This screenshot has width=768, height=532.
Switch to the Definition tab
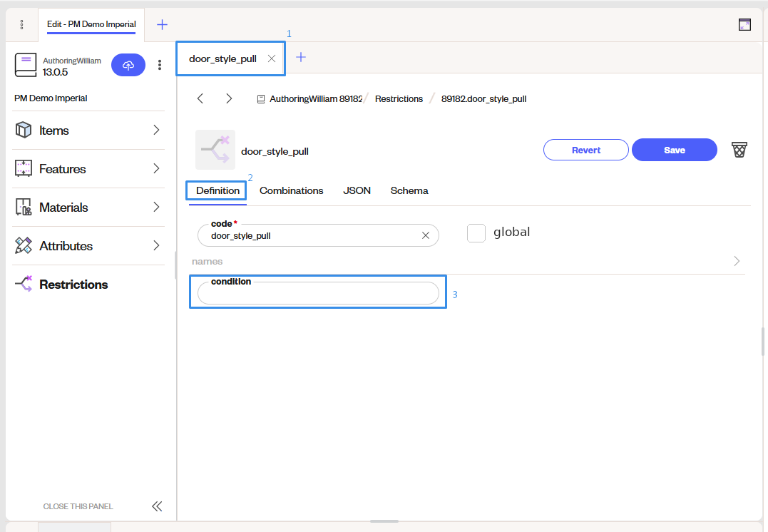click(x=217, y=190)
